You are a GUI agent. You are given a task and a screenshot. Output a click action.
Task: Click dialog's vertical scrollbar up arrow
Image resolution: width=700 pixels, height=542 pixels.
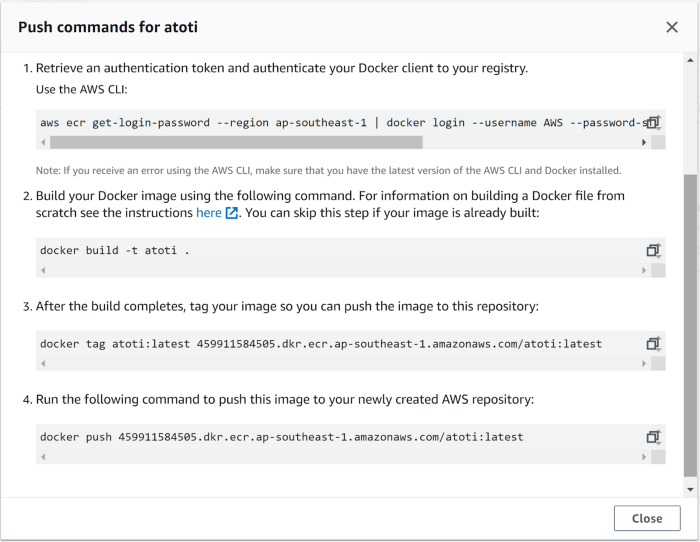(x=690, y=60)
